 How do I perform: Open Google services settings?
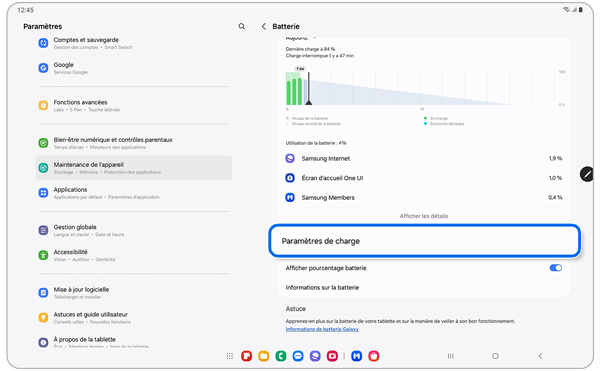click(x=134, y=68)
